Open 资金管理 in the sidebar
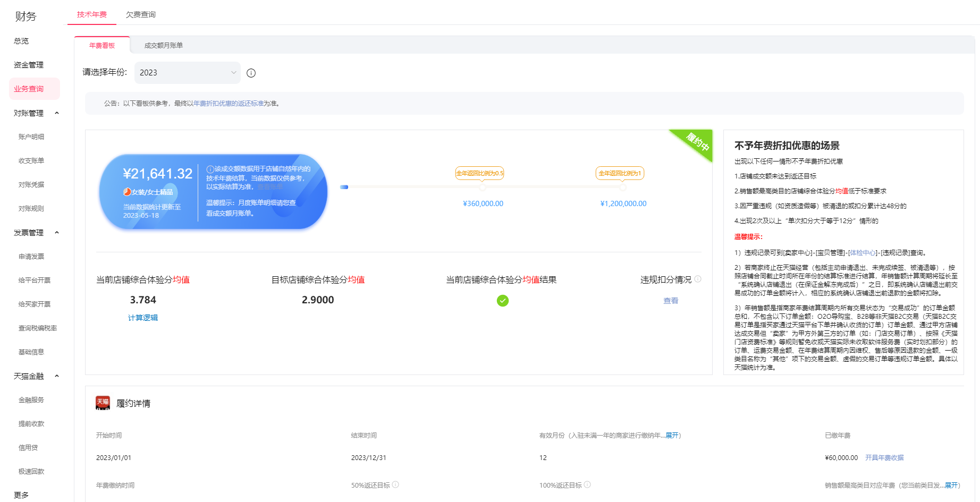 [29, 65]
